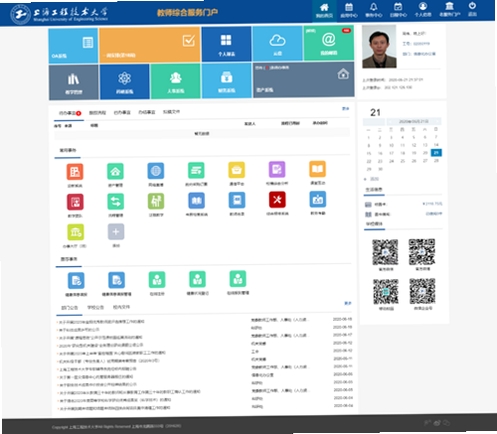
Task: Open the first announcement in the list
Action: (x=101, y=322)
